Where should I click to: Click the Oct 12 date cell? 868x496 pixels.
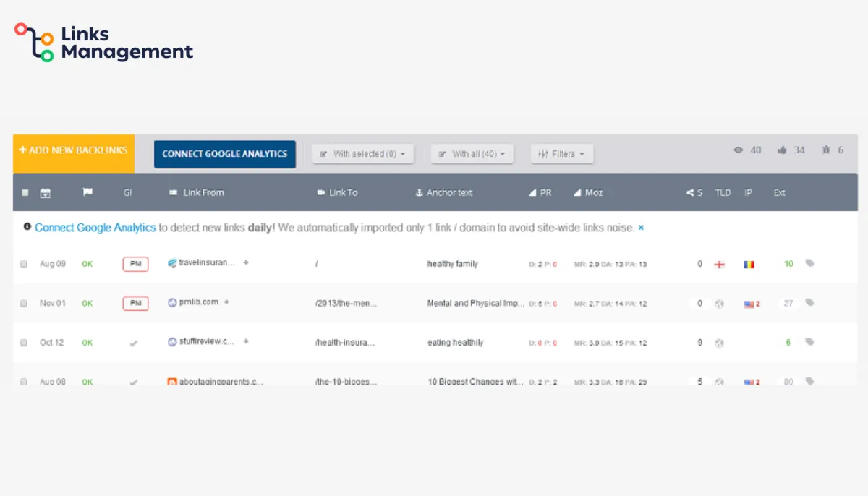[52, 343]
